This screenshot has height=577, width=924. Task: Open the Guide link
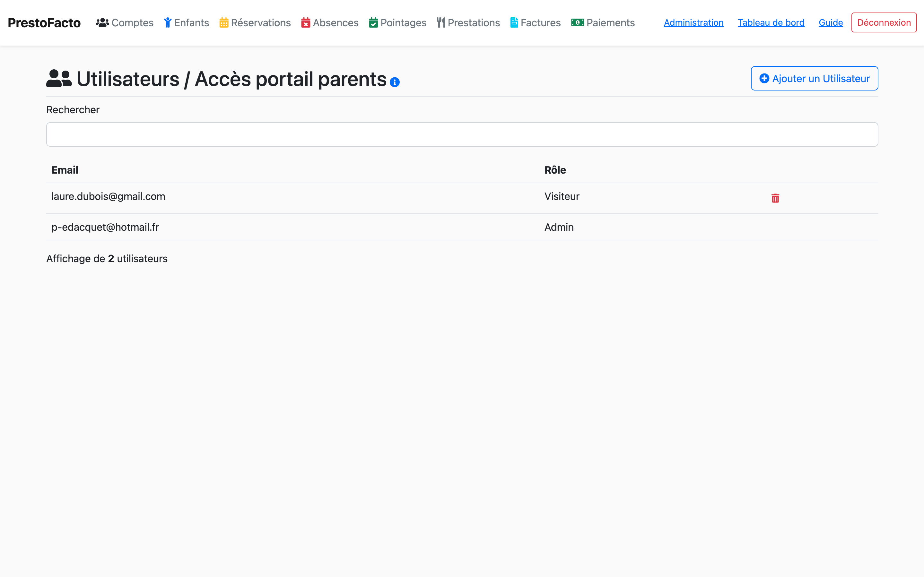[831, 22]
